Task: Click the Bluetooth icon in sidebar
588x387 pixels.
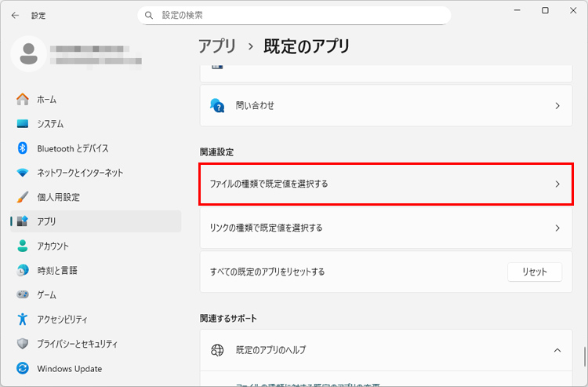Action: coord(23,148)
